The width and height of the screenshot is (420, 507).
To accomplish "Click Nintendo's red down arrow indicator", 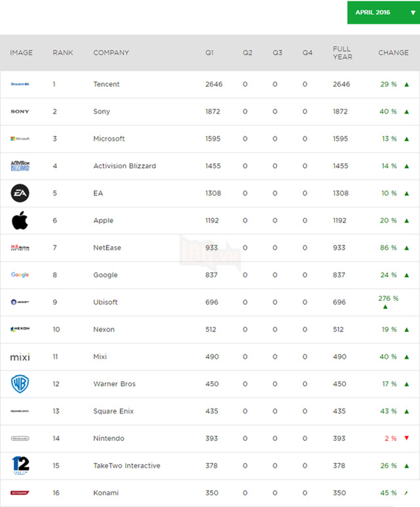I will point(407,438).
